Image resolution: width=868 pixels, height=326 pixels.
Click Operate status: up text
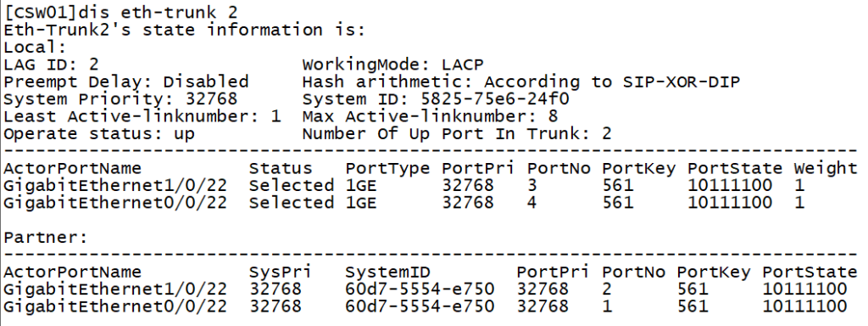coord(99,133)
